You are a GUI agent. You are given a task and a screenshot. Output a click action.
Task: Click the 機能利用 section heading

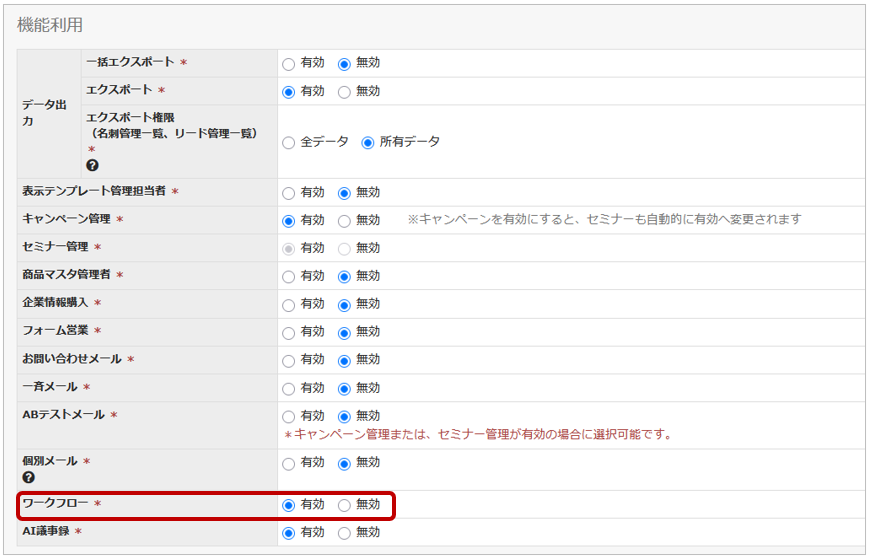50,24
